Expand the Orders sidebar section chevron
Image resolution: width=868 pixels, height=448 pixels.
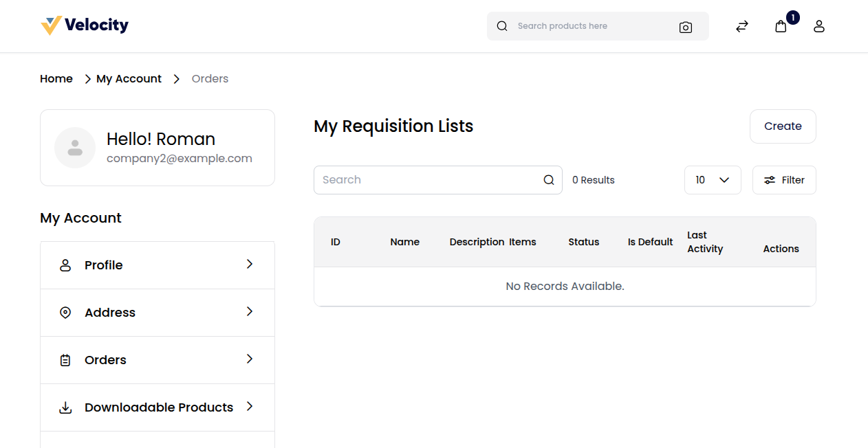[249, 359]
